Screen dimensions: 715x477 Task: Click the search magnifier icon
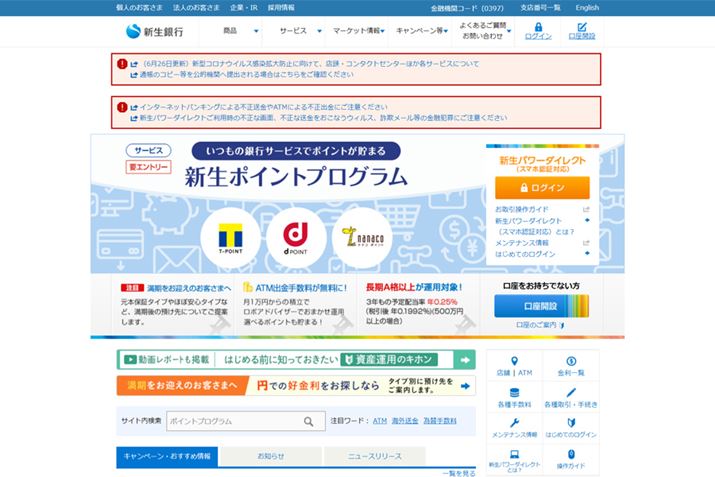tap(309, 421)
